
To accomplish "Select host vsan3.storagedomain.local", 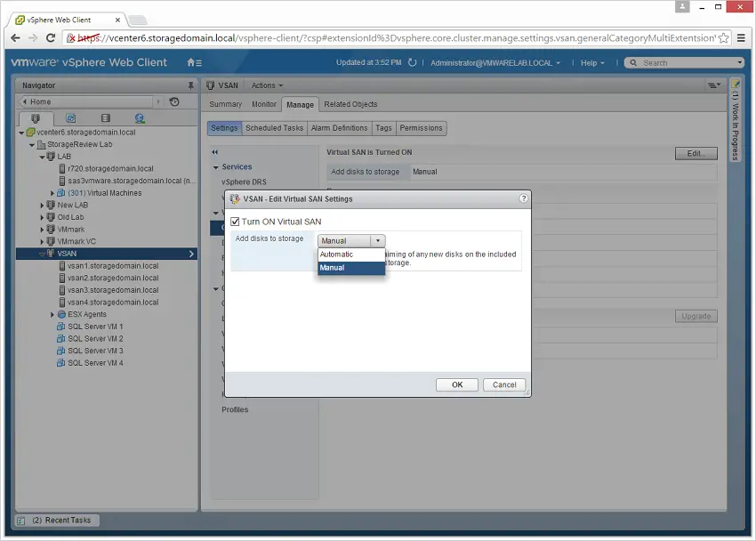I will [x=113, y=290].
